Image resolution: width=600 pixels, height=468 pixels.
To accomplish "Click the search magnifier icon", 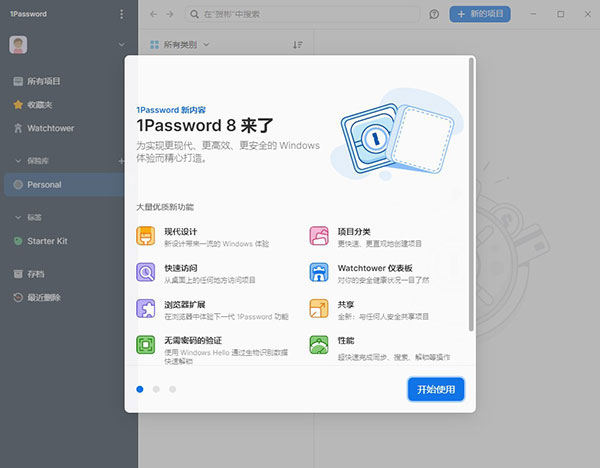I will tap(194, 14).
